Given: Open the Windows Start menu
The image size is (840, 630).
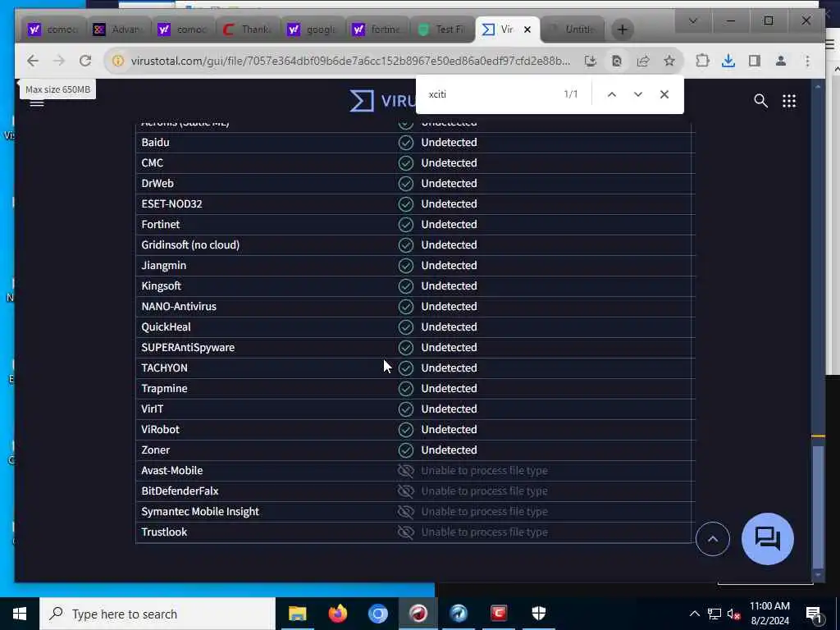Looking at the screenshot, I should [20, 614].
